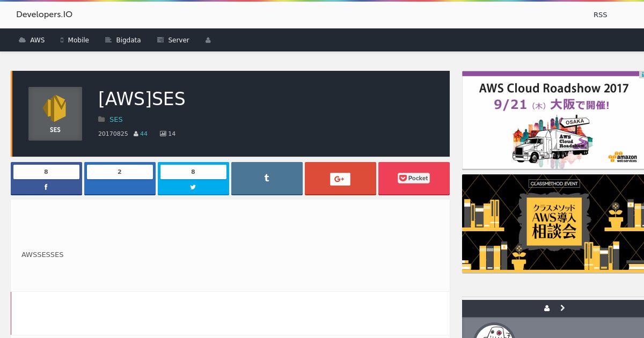
Task: Save the article to Pocket
Action: [414, 179]
